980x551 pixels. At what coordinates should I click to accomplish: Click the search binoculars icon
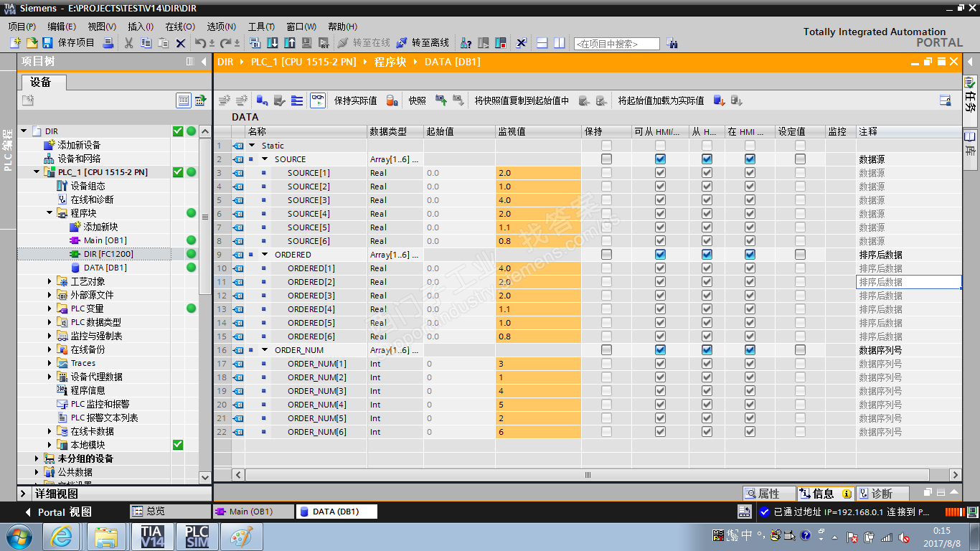(x=672, y=43)
